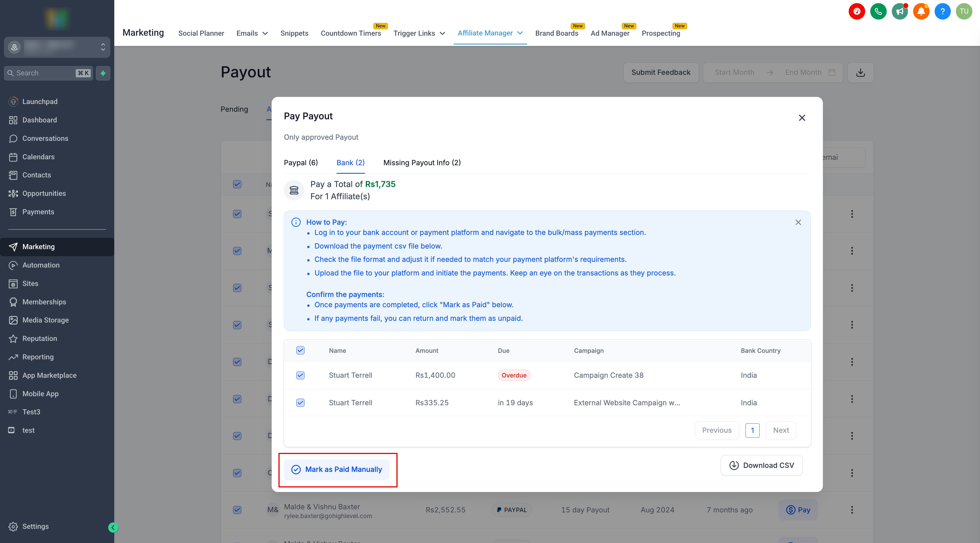The image size is (980, 543).
Task: Click the lightning bolt quick actions icon
Action: pyautogui.click(x=103, y=73)
